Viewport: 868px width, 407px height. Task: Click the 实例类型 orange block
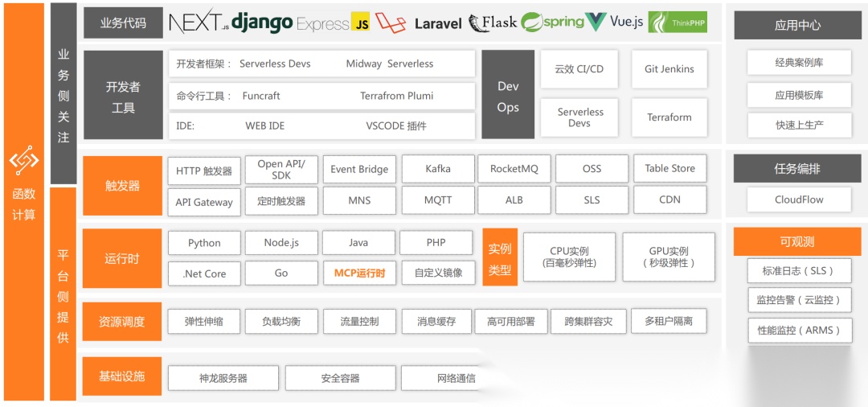click(x=500, y=257)
